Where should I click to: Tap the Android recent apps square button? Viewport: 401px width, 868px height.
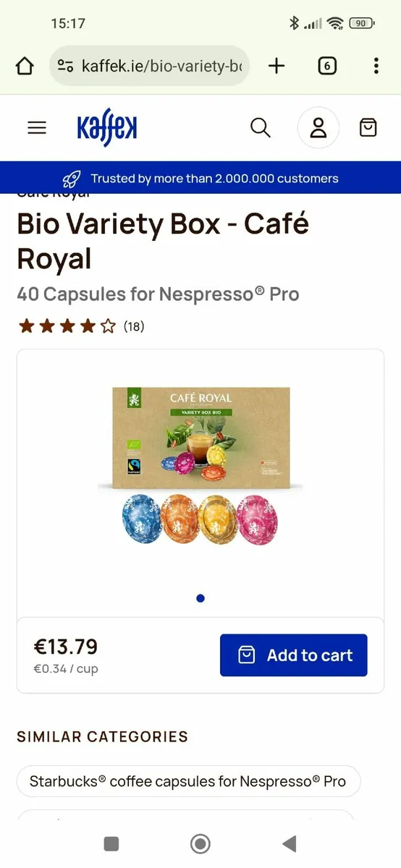coord(111,843)
